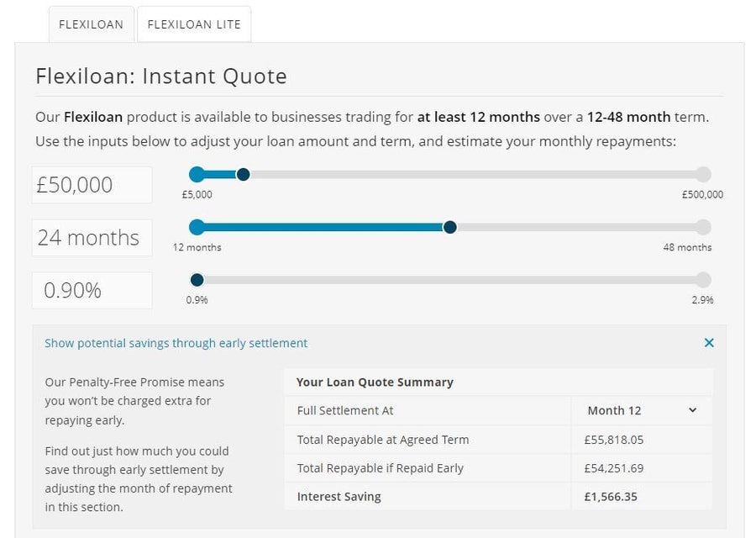Click the 0.90% interest rate field

coord(92,291)
